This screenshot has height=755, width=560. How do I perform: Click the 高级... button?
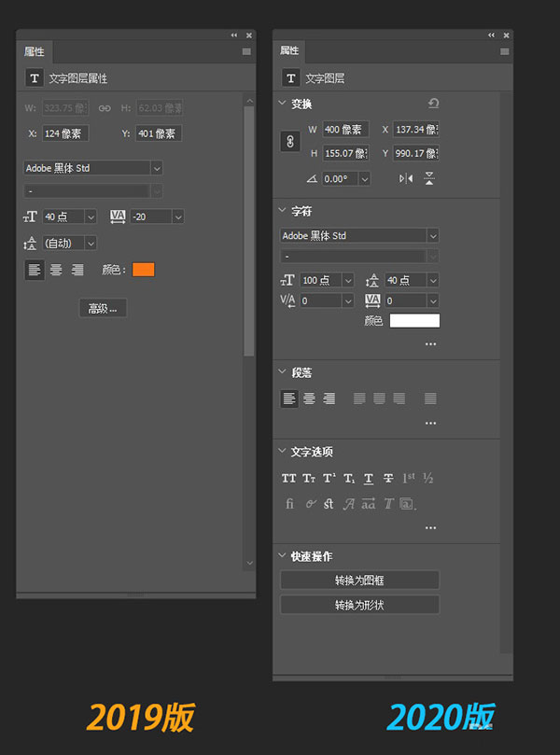tap(103, 309)
